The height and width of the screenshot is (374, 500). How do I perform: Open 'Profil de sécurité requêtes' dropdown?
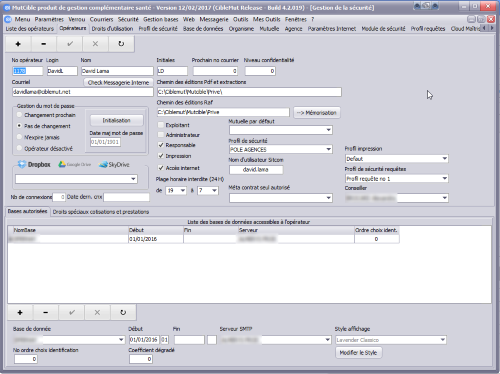[x=445, y=179]
